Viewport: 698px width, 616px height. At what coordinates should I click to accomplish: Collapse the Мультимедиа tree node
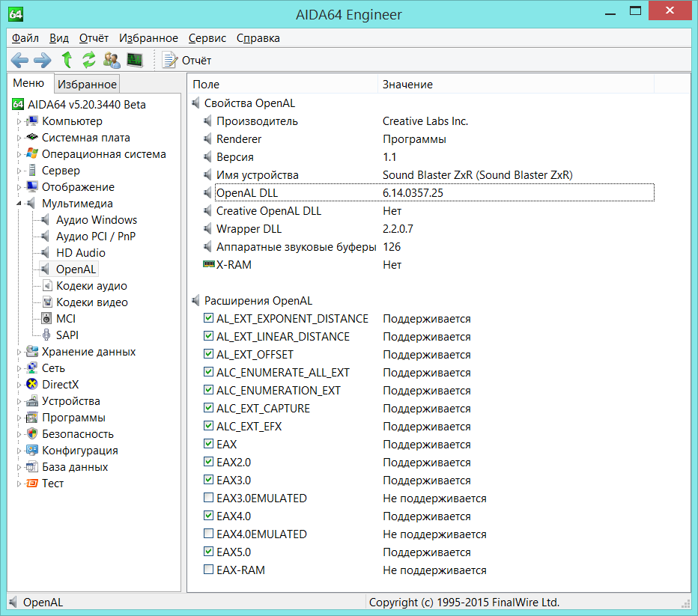19,204
